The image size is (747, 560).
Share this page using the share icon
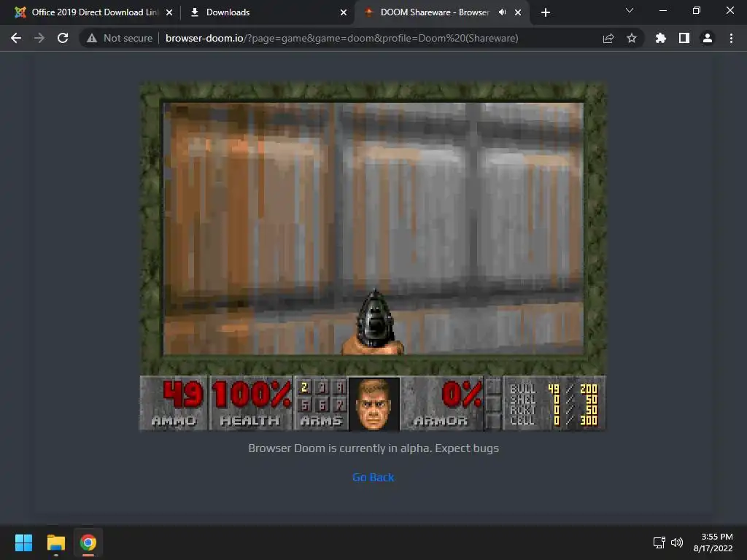click(608, 38)
